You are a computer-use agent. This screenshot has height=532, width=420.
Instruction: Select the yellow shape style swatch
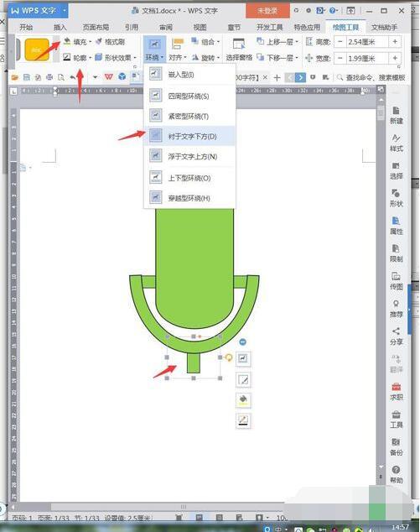tap(37, 50)
